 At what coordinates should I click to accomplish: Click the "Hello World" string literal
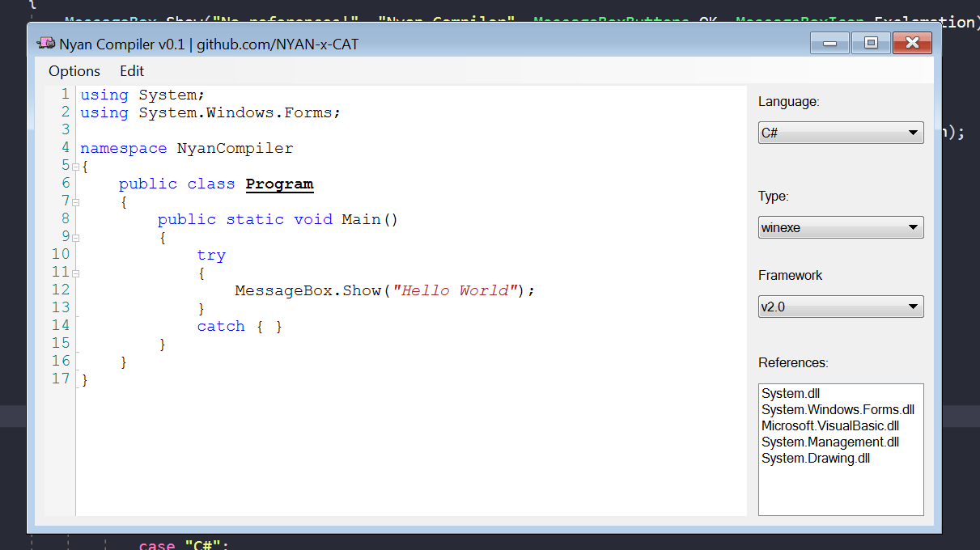pyautogui.click(x=453, y=290)
